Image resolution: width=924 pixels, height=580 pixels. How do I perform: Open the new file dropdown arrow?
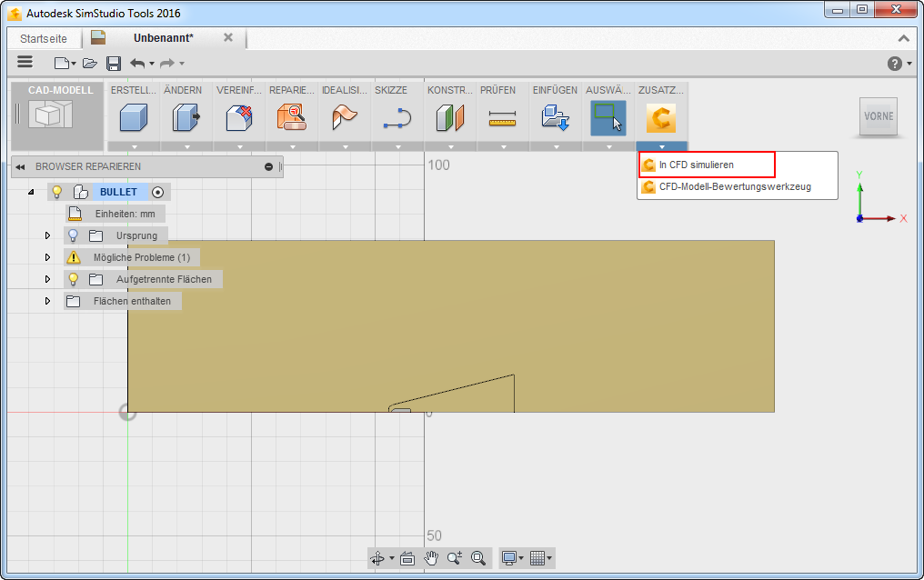click(74, 64)
